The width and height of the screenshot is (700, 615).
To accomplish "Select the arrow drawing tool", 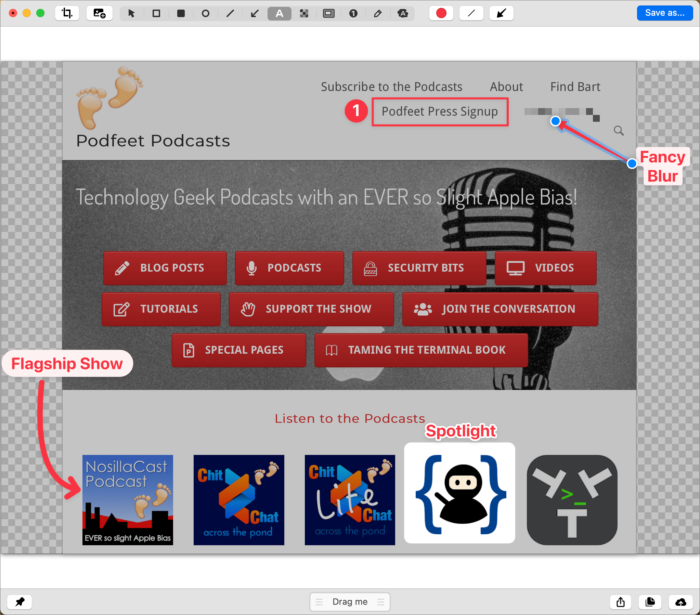I will [255, 13].
